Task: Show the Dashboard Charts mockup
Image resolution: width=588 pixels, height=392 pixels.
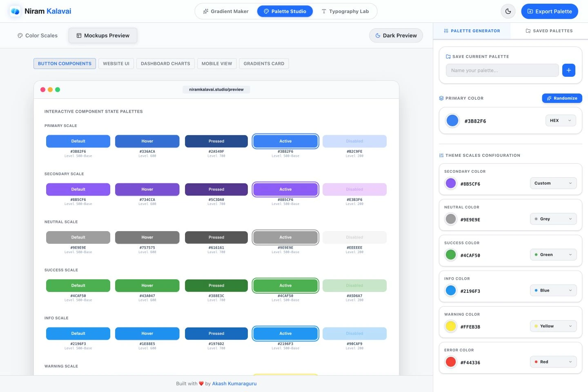Action: coord(165,64)
